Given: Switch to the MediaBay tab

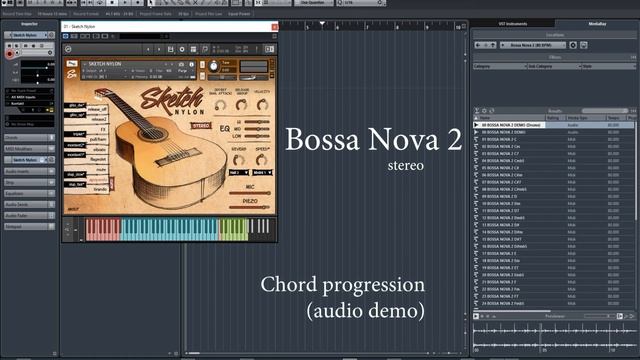Looking at the screenshot, I should click(x=597, y=24).
